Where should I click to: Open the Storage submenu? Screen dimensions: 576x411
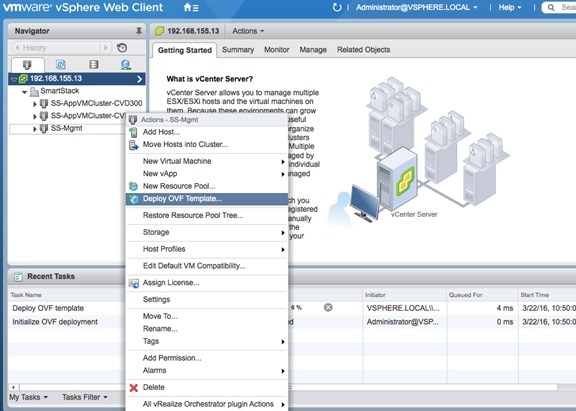(207, 232)
